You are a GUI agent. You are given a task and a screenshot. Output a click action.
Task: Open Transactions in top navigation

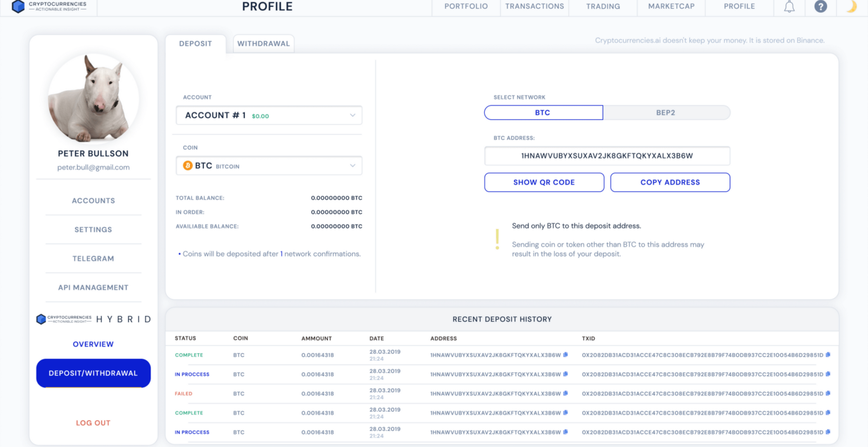coord(534,6)
